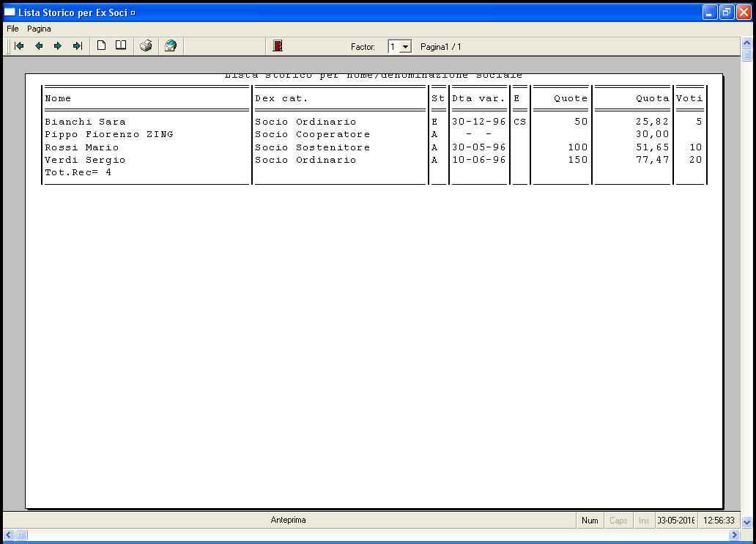Open the Pagina menu
This screenshot has width=756, height=544.
click(39, 29)
